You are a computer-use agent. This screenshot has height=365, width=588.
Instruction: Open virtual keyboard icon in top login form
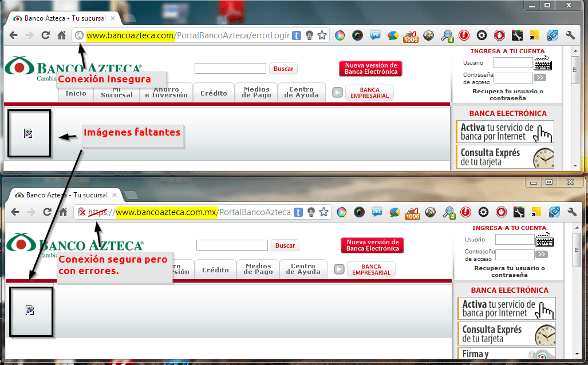(x=543, y=62)
